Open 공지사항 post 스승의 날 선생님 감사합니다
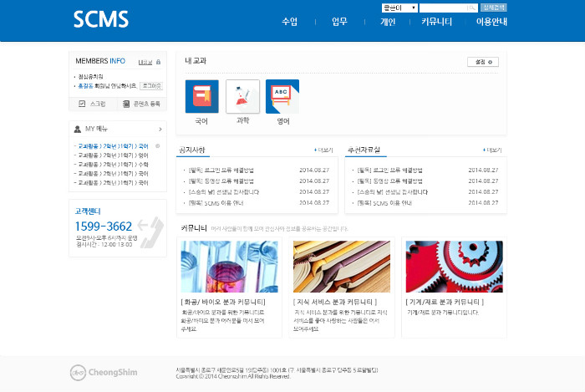The image size is (585, 392). [224, 192]
